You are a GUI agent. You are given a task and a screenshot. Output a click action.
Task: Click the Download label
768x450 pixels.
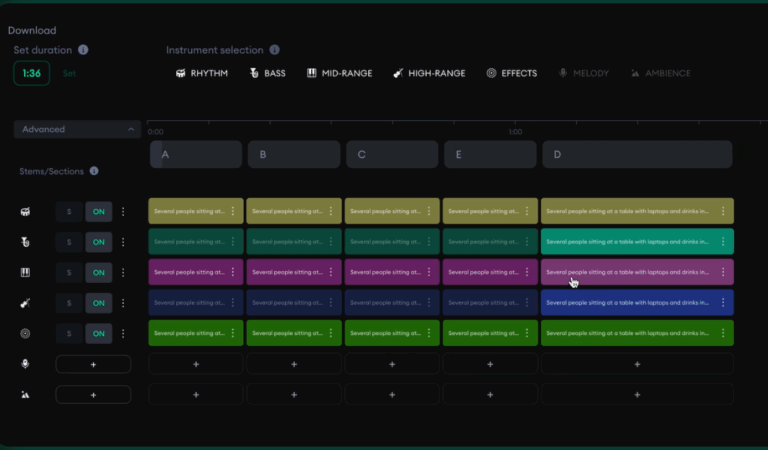click(32, 30)
